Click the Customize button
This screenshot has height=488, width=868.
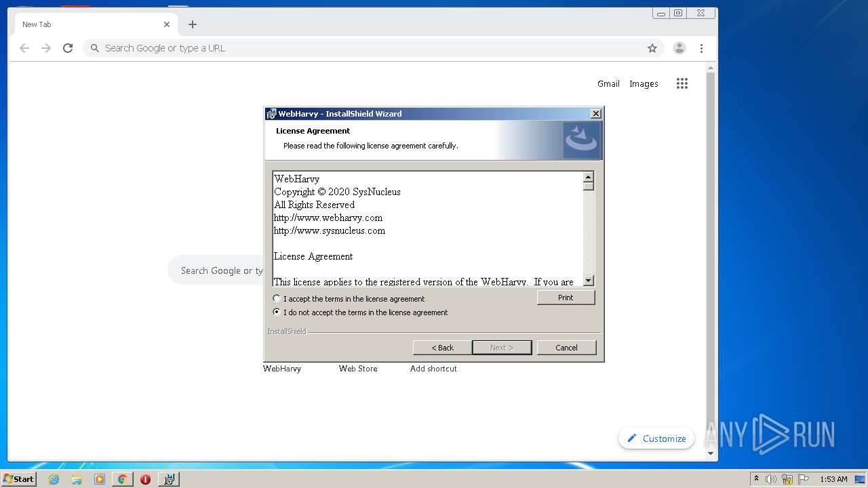656,439
